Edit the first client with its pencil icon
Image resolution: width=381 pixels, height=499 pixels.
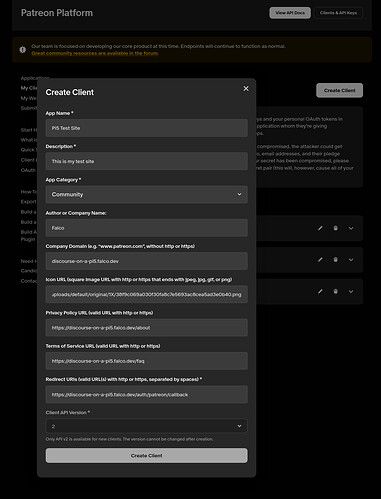320,228
